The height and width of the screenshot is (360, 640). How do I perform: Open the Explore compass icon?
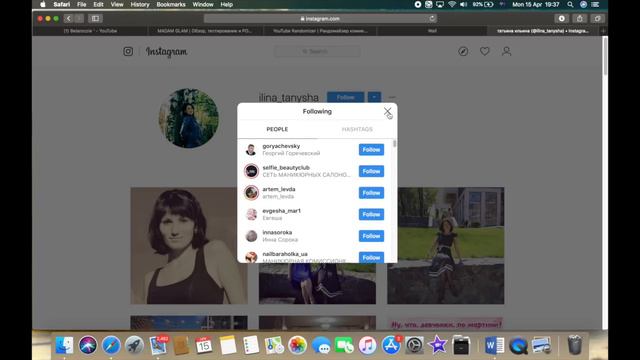click(x=463, y=51)
